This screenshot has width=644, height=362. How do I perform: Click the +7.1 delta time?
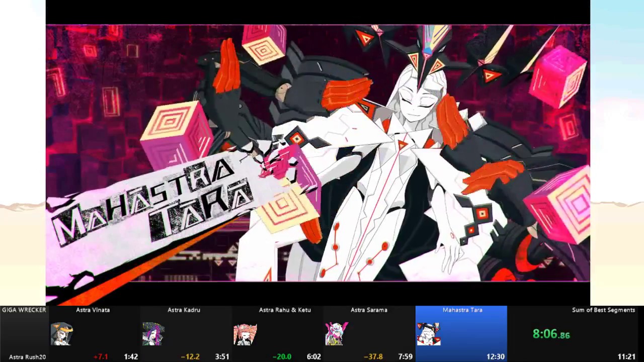[101, 357]
